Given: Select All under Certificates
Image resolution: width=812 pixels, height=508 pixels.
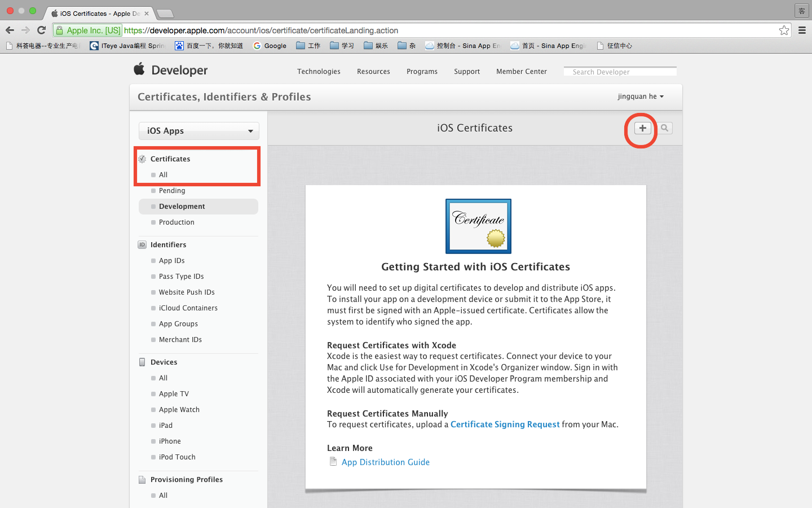Looking at the screenshot, I should (x=163, y=175).
